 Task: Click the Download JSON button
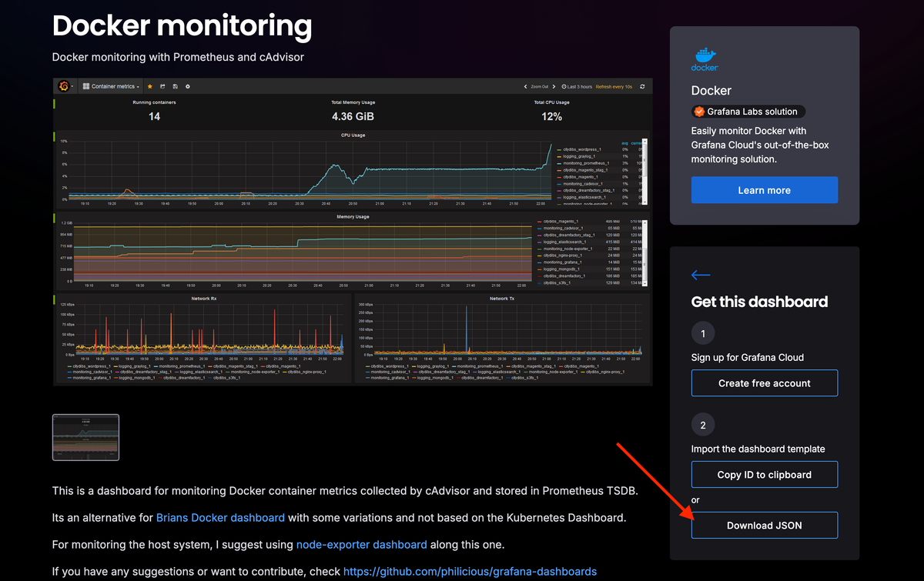[x=764, y=526]
